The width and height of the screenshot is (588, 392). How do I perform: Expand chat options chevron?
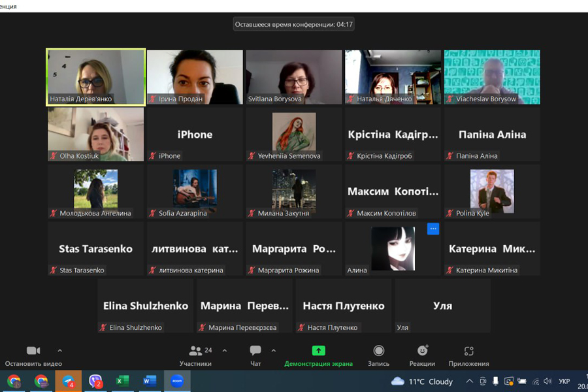point(273,351)
